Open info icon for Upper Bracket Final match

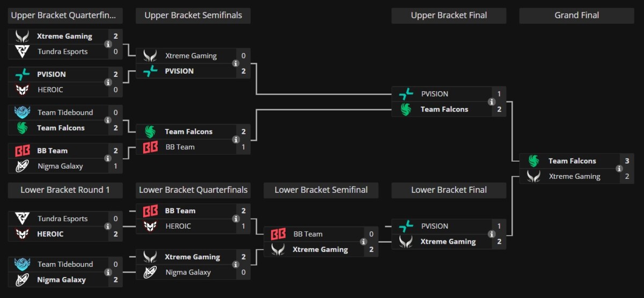(x=492, y=101)
